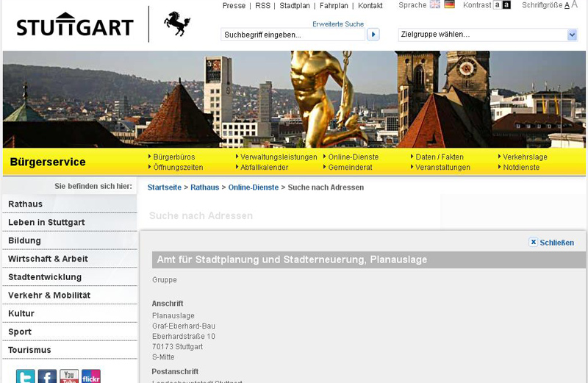The image size is (588, 383).
Task: Open Stadtplan link
Action: (295, 6)
